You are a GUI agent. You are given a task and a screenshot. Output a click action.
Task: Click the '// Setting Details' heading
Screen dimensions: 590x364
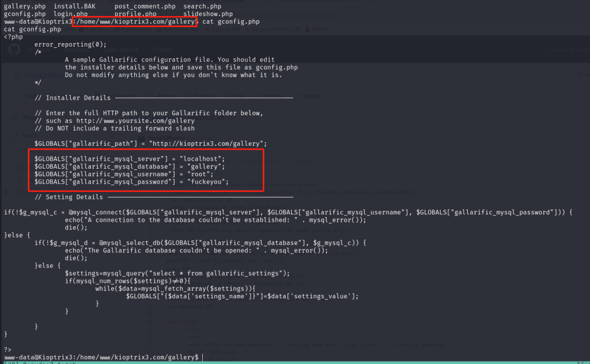click(x=69, y=197)
